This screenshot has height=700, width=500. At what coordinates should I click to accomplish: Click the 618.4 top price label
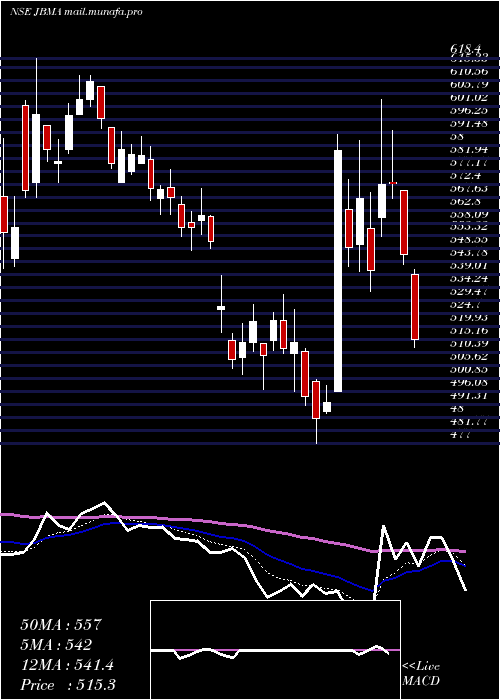467,49
